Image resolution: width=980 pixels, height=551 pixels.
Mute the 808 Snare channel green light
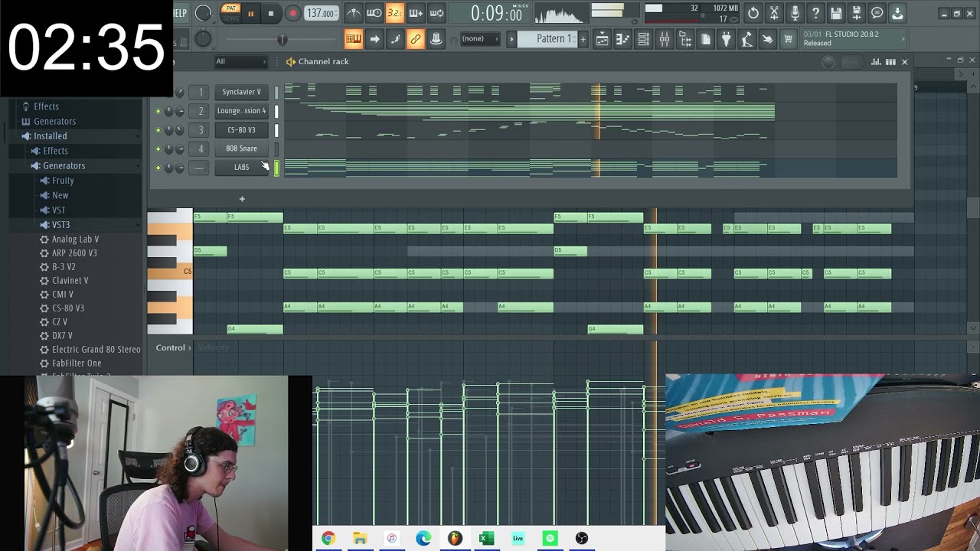pos(158,148)
